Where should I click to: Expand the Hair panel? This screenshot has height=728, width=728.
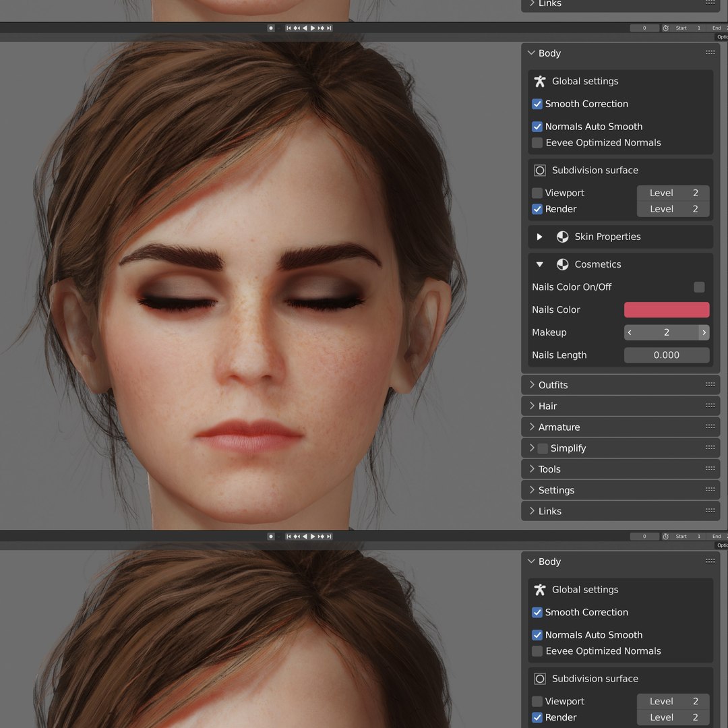point(532,405)
